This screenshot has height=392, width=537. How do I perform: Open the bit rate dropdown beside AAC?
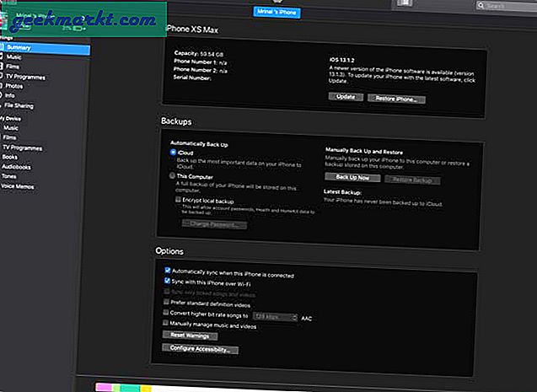pyautogui.click(x=276, y=317)
